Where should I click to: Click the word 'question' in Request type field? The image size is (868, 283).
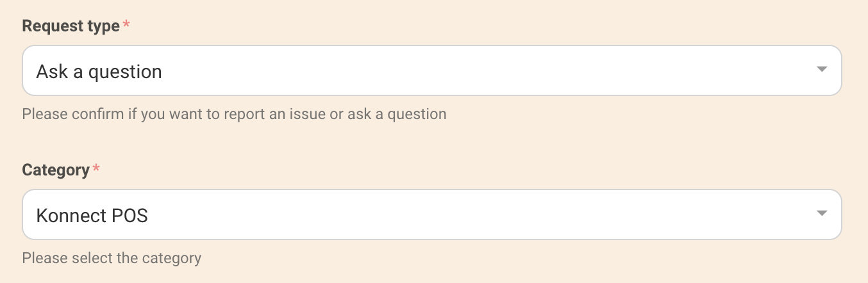click(x=125, y=72)
